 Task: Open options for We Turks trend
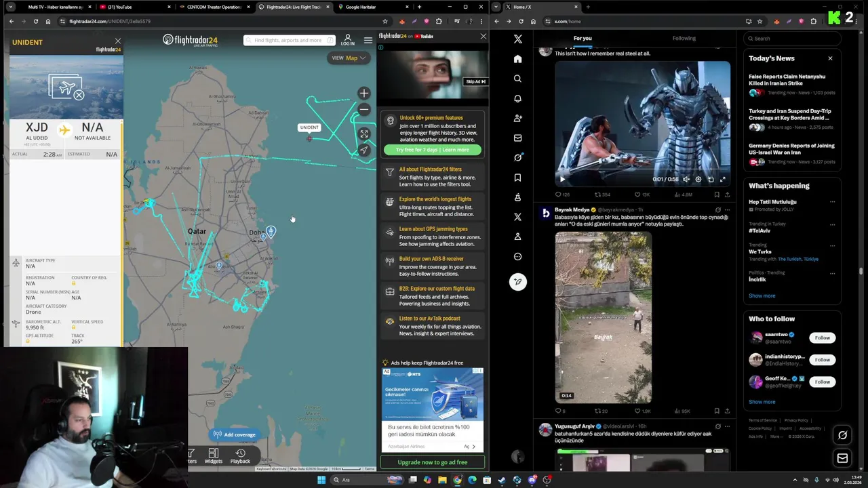(x=832, y=245)
